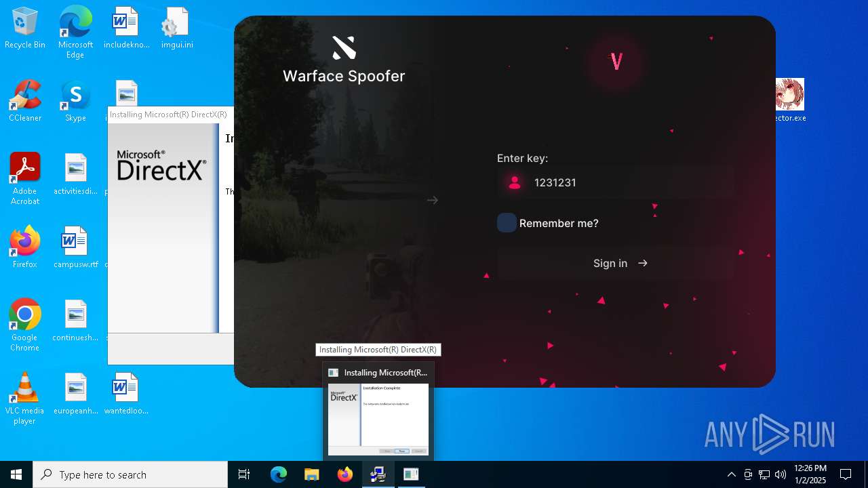Open Firefox from the taskbar

point(345,474)
